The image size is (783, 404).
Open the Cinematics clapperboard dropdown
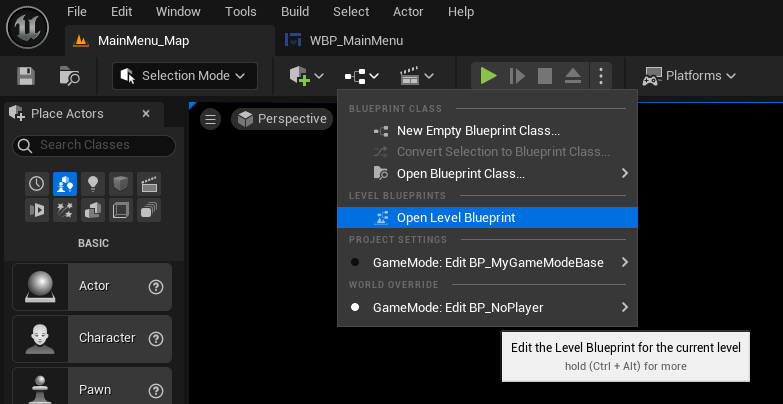click(x=416, y=76)
